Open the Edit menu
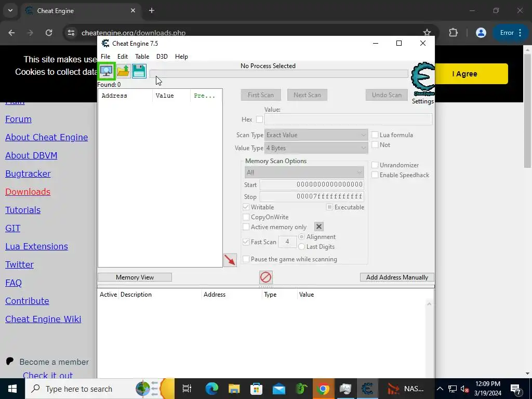The height and width of the screenshot is (399, 532). tap(123, 56)
